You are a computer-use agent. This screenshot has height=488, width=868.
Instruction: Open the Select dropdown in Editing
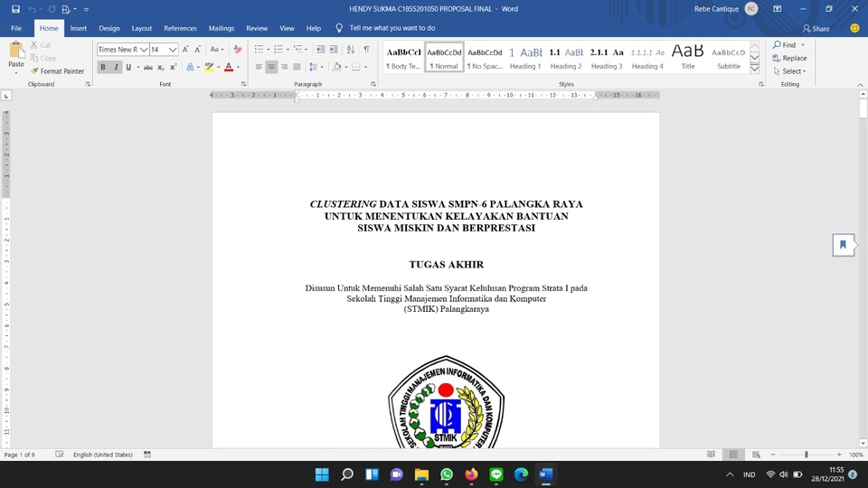click(x=790, y=70)
